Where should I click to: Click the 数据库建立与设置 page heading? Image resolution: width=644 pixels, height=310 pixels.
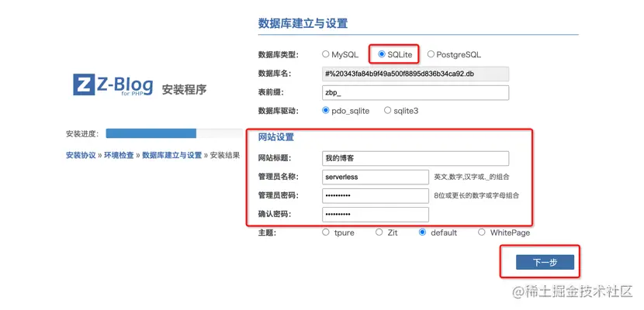click(303, 23)
